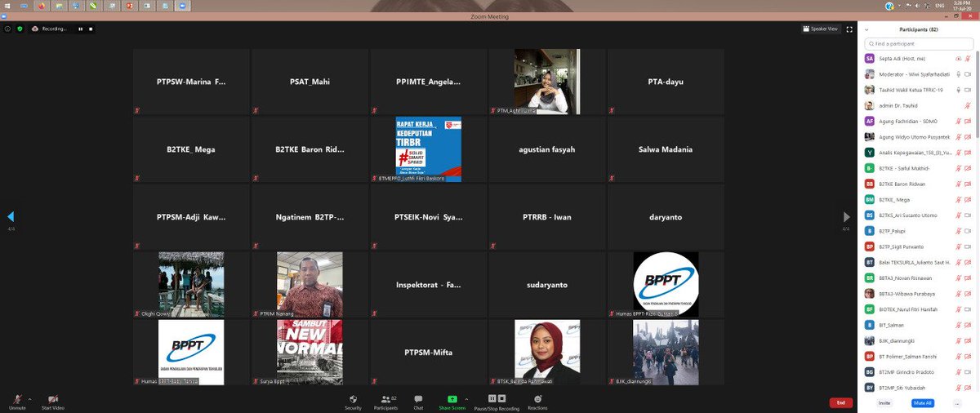
Task: Open PowerPoint from the Windows taskbar
Action: [x=128, y=6]
